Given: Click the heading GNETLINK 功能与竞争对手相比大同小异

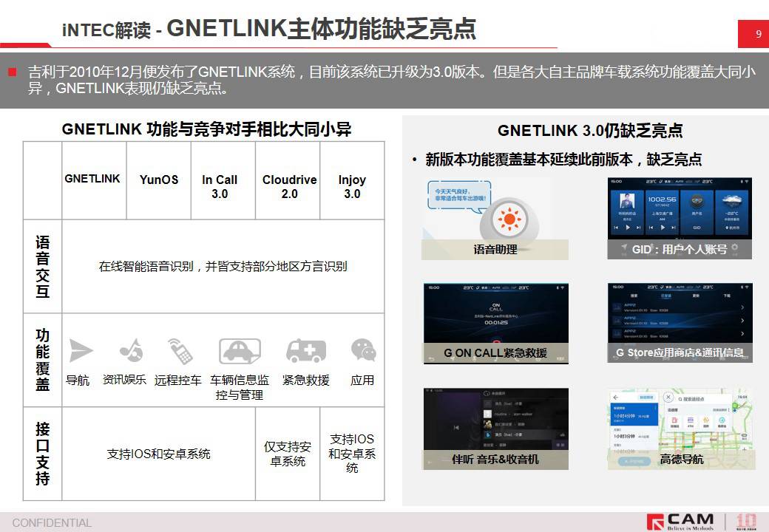Looking at the screenshot, I should point(206,129).
